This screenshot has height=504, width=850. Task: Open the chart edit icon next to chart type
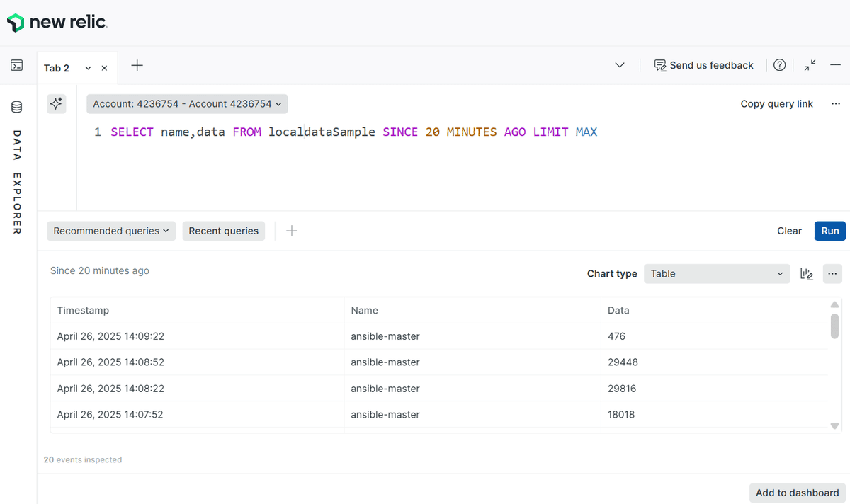click(x=807, y=274)
